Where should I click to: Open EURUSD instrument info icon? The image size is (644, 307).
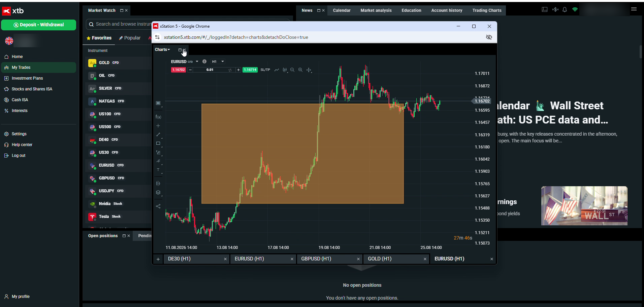pos(204,61)
